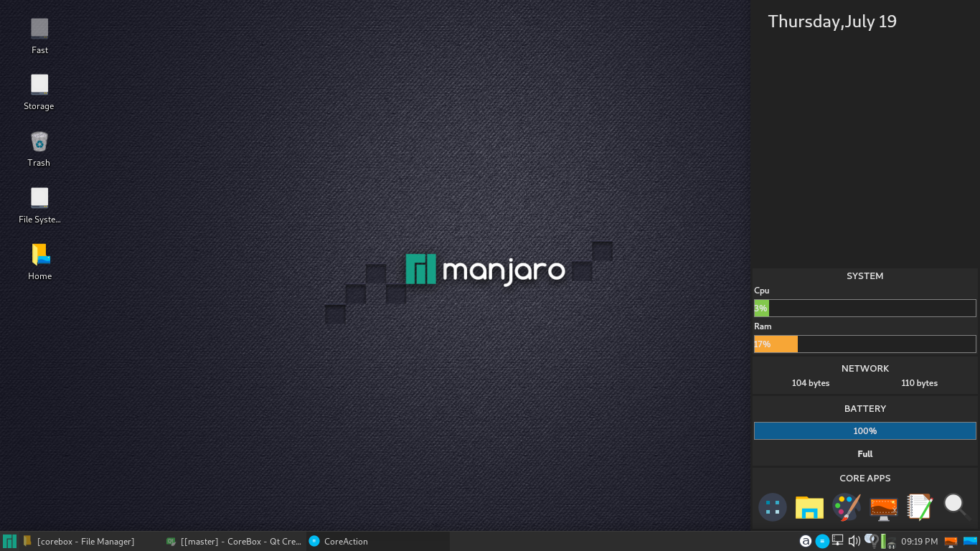Click the 09:19 PM clock
Screen dimensions: 980x551
[x=920, y=541]
